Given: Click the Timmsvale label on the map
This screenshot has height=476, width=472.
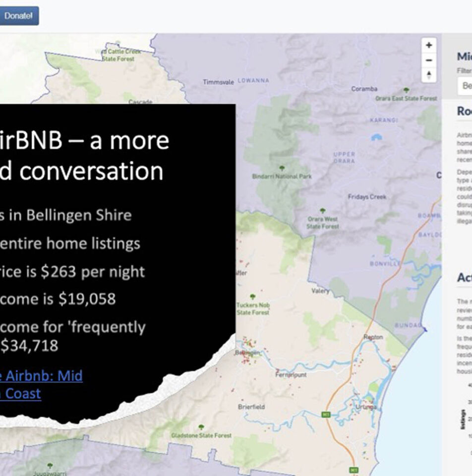Looking at the screenshot, I should [x=218, y=82].
